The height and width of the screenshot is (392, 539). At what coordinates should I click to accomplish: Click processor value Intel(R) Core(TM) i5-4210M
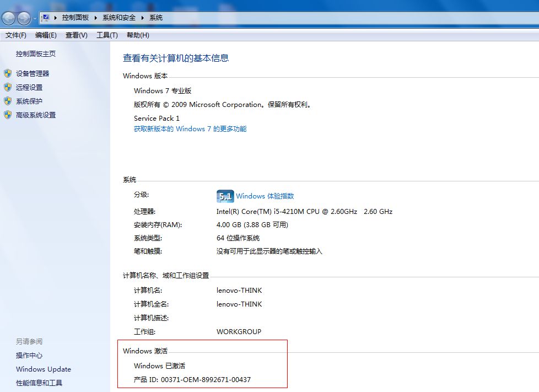pos(304,212)
